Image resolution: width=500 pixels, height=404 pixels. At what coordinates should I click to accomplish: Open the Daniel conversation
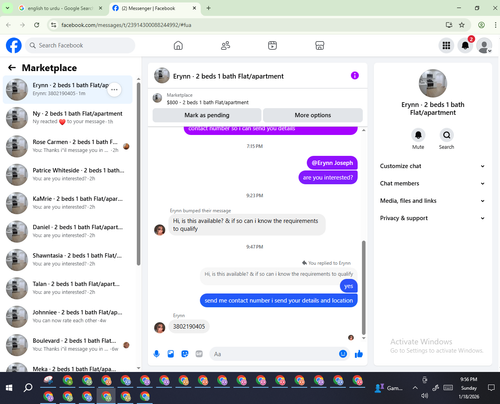tap(68, 231)
